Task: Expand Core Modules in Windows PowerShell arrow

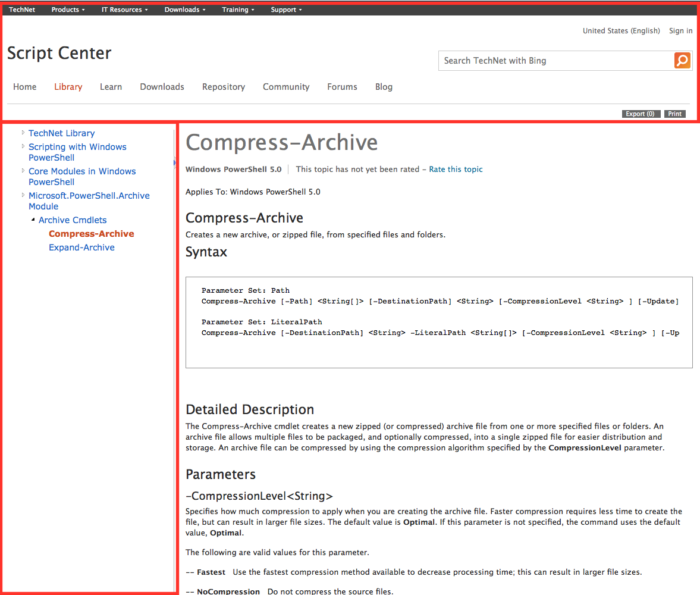Action: [x=23, y=171]
